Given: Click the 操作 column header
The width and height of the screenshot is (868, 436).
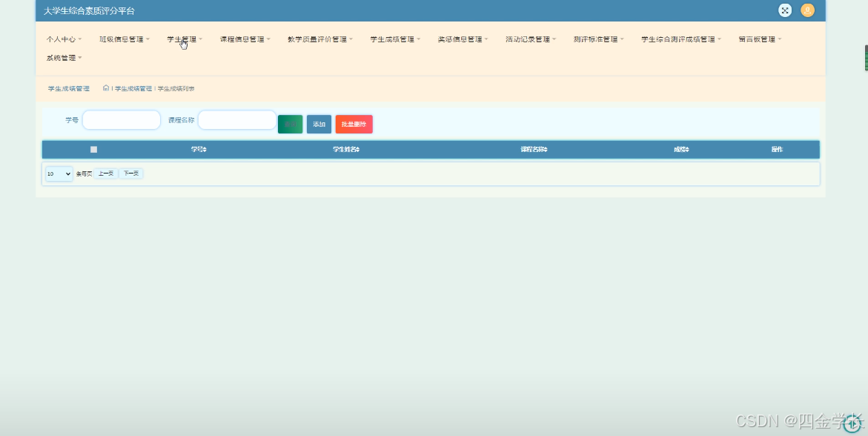Looking at the screenshot, I should click(777, 150).
